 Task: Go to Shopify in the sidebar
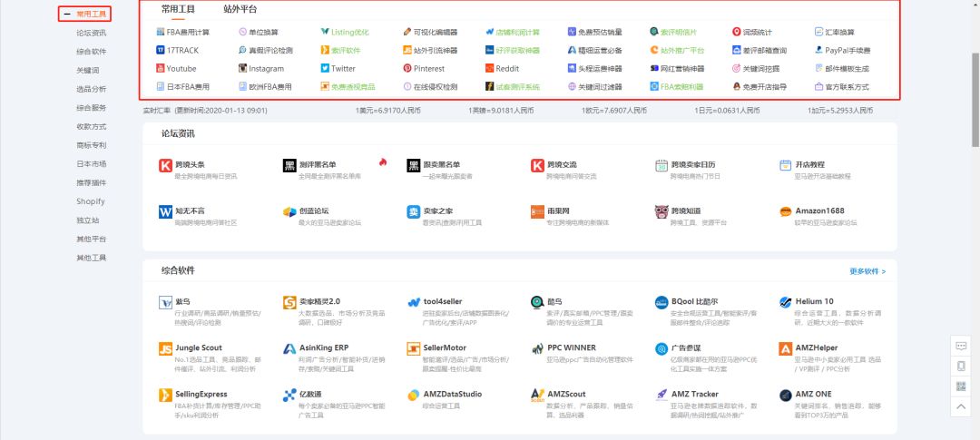click(x=91, y=201)
